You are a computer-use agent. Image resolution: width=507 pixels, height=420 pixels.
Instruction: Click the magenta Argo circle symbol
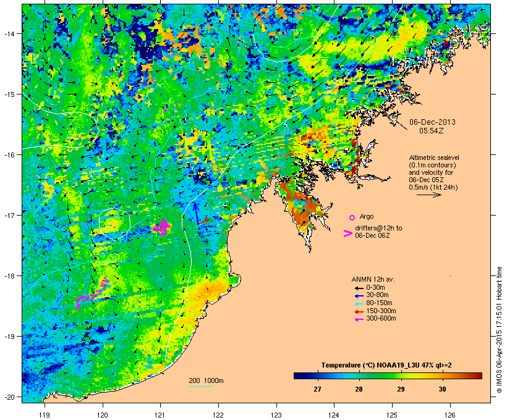352,217
